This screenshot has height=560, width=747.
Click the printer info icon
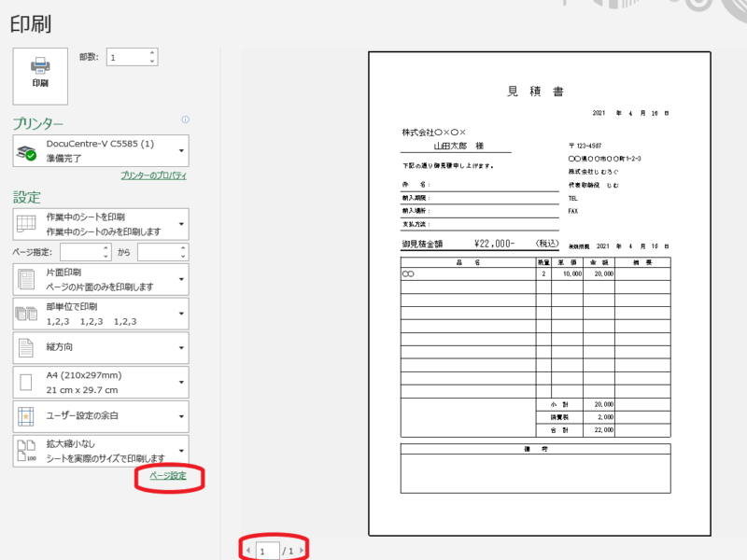(186, 119)
